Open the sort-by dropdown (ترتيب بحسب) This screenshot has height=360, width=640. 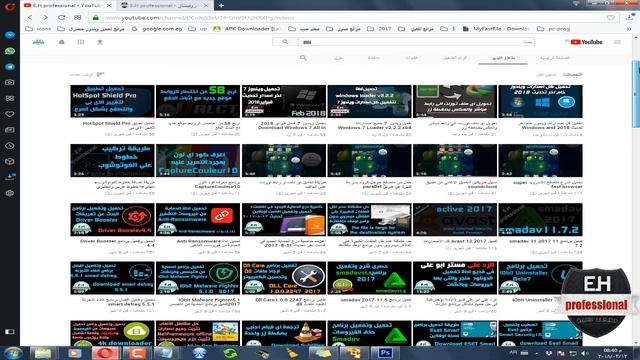(x=86, y=74)
